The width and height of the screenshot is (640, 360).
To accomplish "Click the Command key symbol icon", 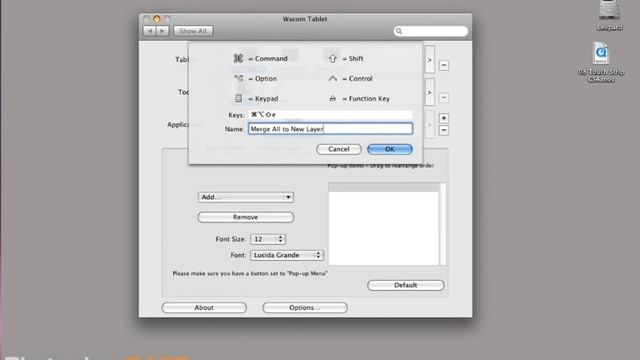I will [238, 58].
